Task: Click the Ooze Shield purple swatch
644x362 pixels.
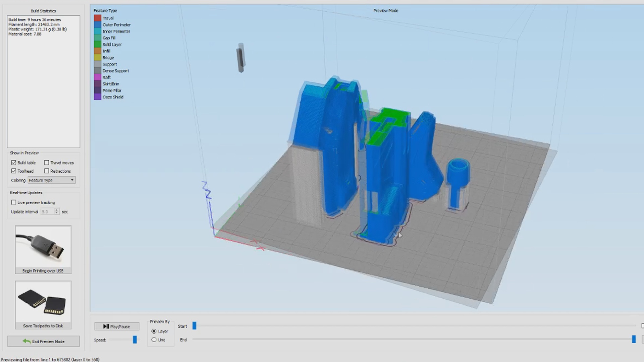Action: (x=97, y=97)
